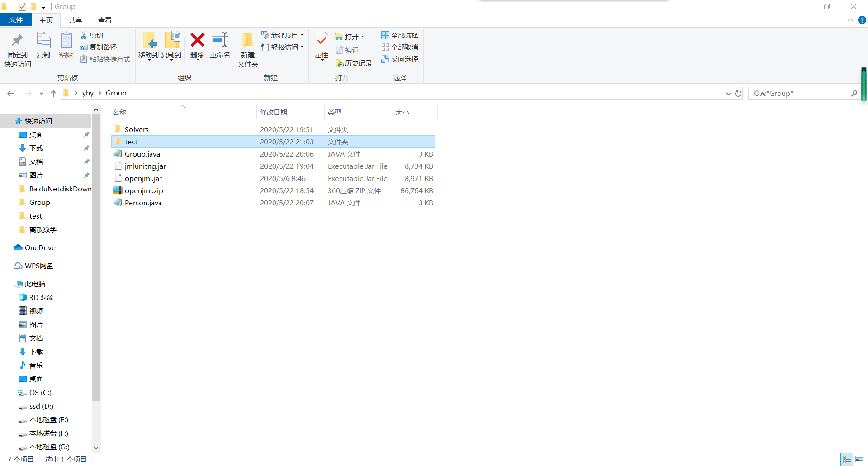Select all (全部选择) items

(400, 35)
